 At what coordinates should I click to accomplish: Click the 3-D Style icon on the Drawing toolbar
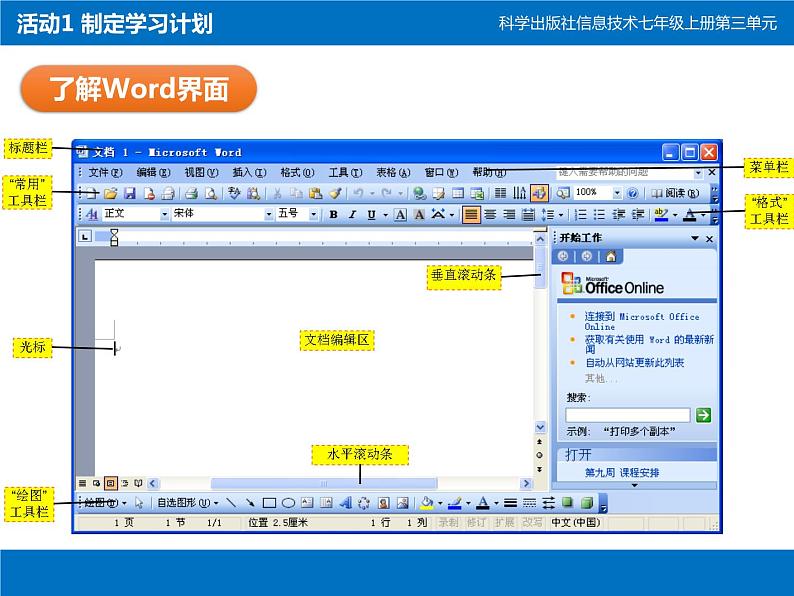coord(586,502)
